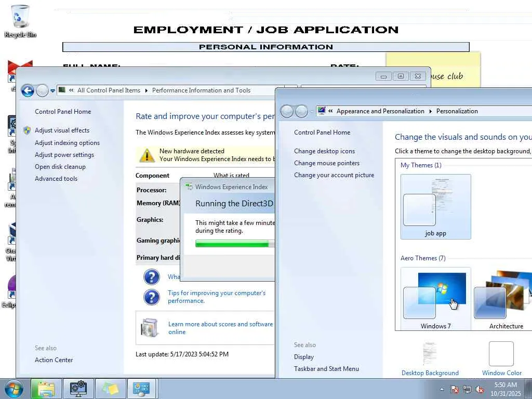Open Action Center under See also
The width and height of the screenshot is (532, 399).
(x=54, y=360)
